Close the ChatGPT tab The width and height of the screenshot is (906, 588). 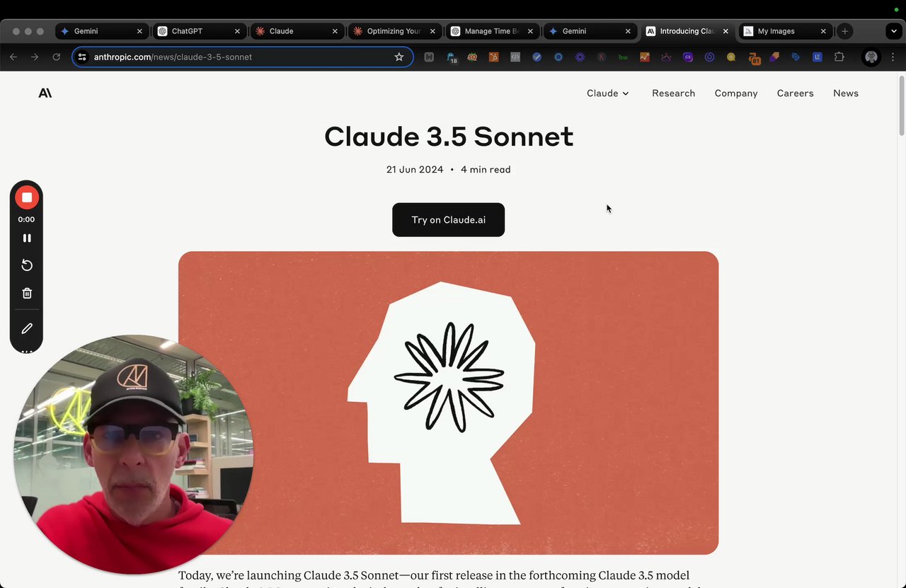pyautogui.click(x=237, y=31)
